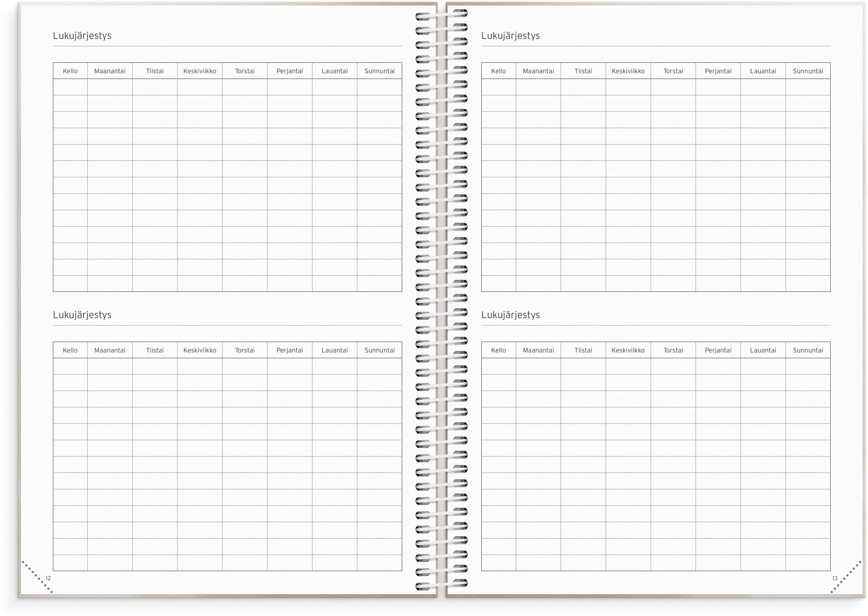
Task: Click the top-left Lukujärjestys heading
Action: pos(82,36)
